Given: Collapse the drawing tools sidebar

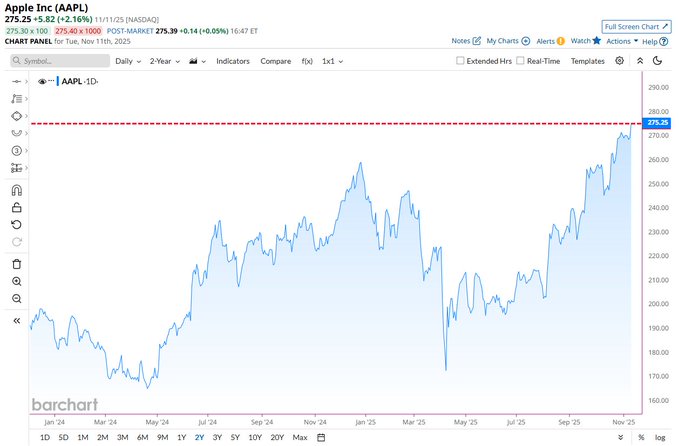Looking at the screenshot, I should [x=16, y=321].
